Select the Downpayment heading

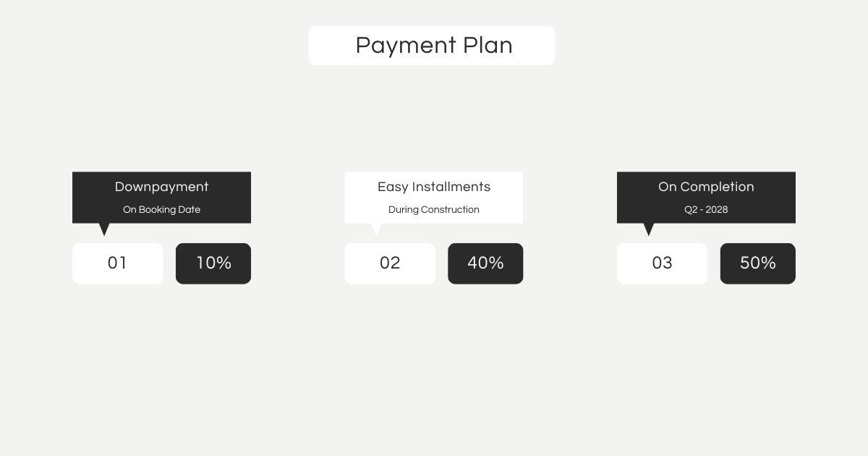(x=161, y=187)
